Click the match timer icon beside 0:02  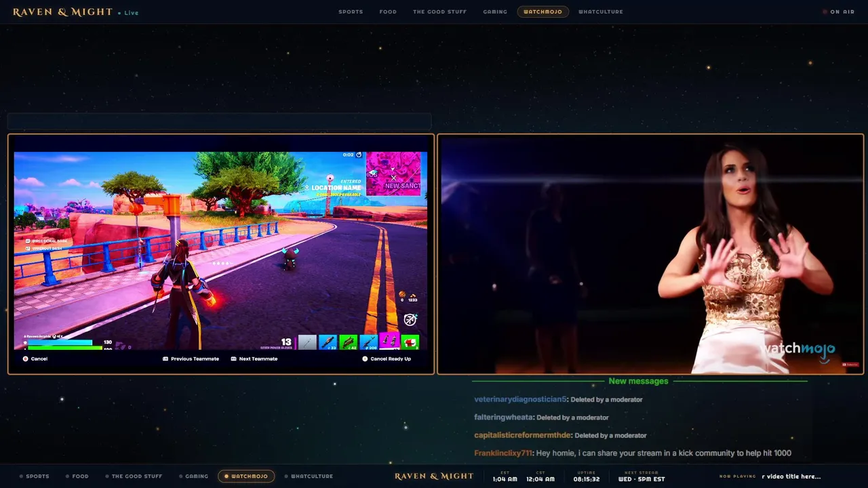(x=359, y=155)
